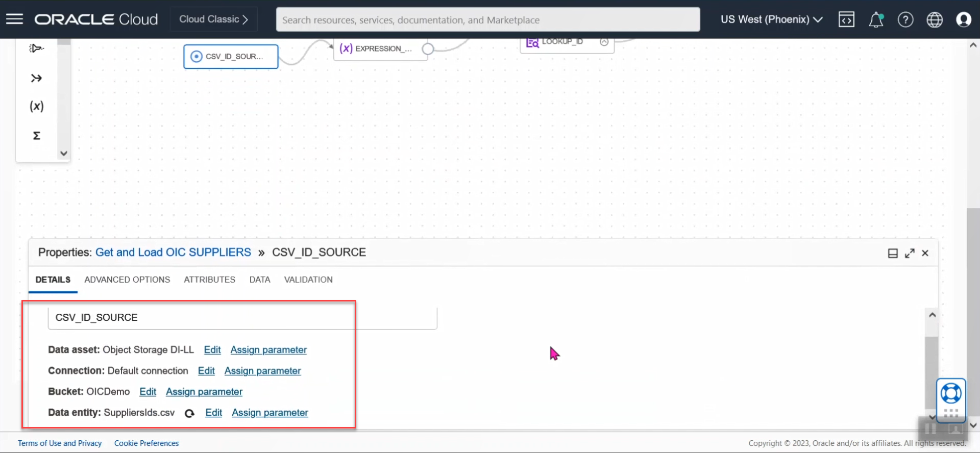Image resolution: width=980 pixels, height=453 pixels.
Task: Open the Cloud Classic menu
Action: coord(213,19)
